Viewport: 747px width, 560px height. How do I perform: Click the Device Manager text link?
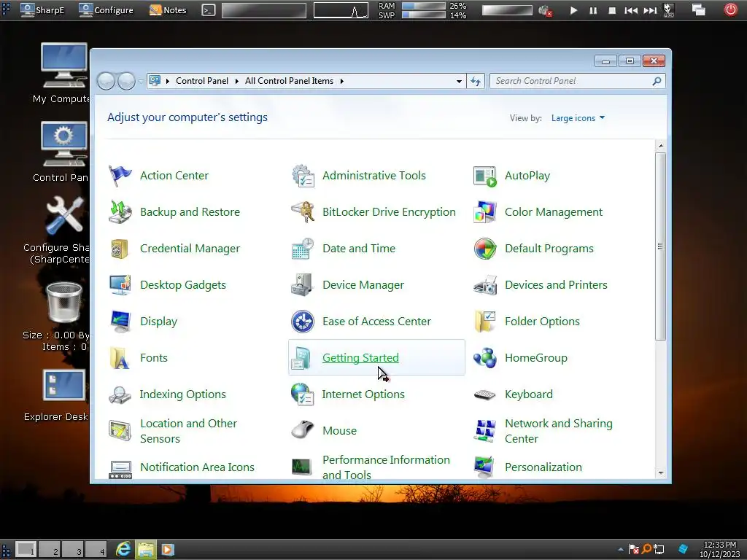tap(363, 285)
